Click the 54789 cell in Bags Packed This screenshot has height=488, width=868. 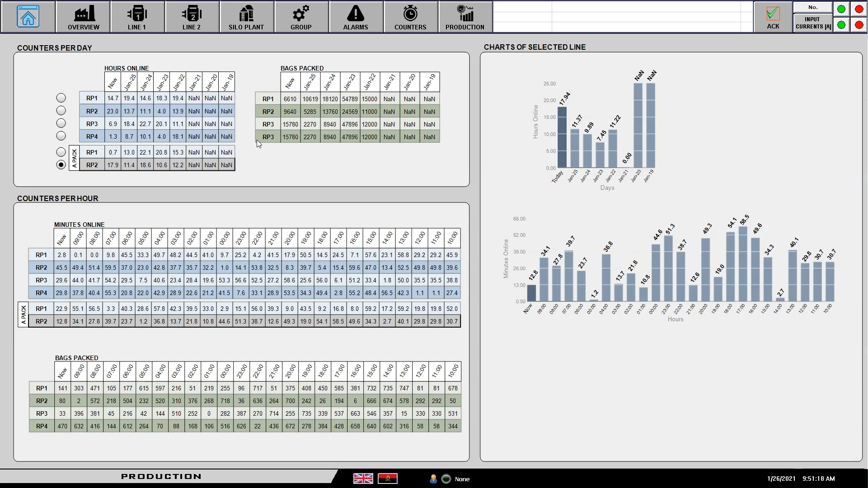(x=350, y=99)
